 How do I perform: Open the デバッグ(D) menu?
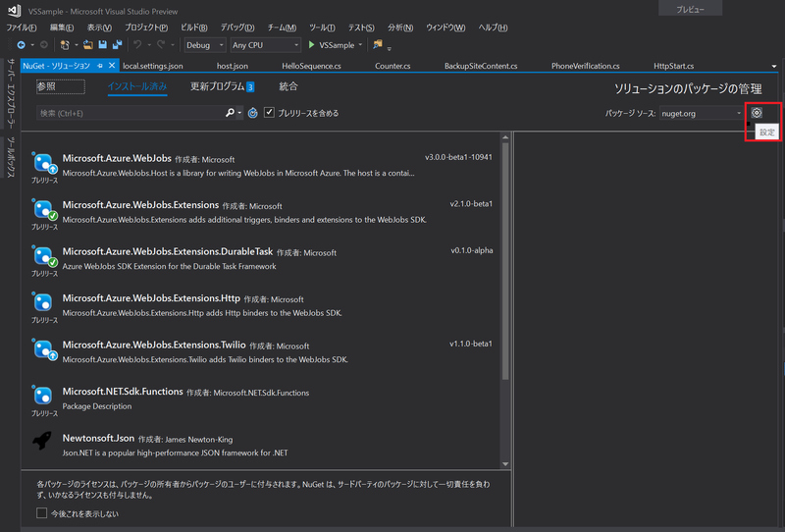(236, 27)
